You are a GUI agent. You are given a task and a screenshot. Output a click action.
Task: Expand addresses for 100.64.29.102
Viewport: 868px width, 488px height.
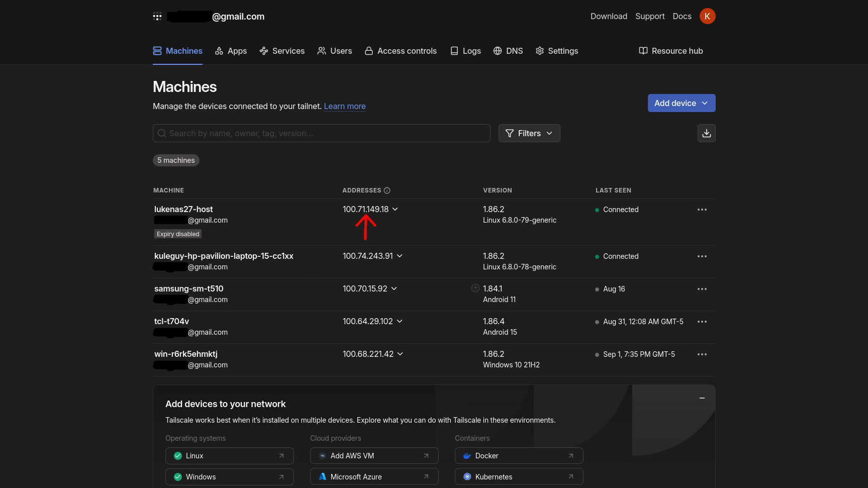[x=400, y=321]
